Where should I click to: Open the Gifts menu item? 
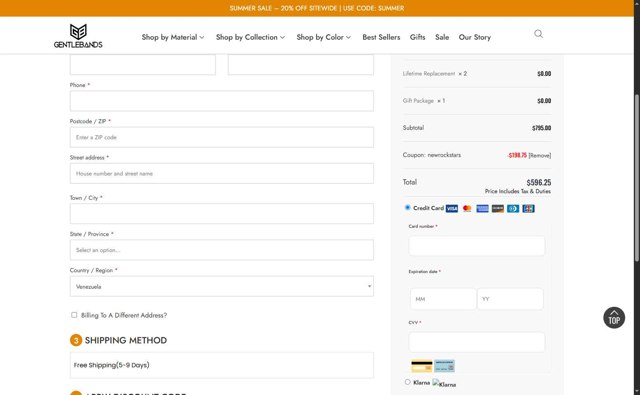418,37
